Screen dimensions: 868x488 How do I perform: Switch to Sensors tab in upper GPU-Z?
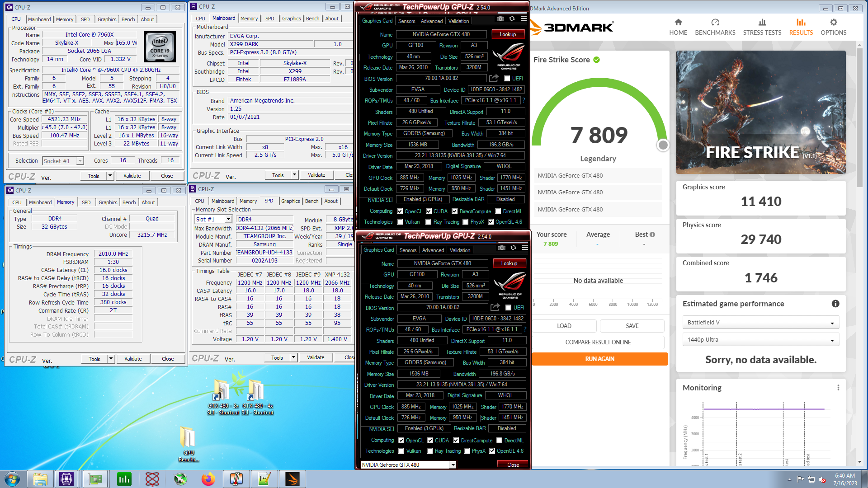tap(406, 21)
